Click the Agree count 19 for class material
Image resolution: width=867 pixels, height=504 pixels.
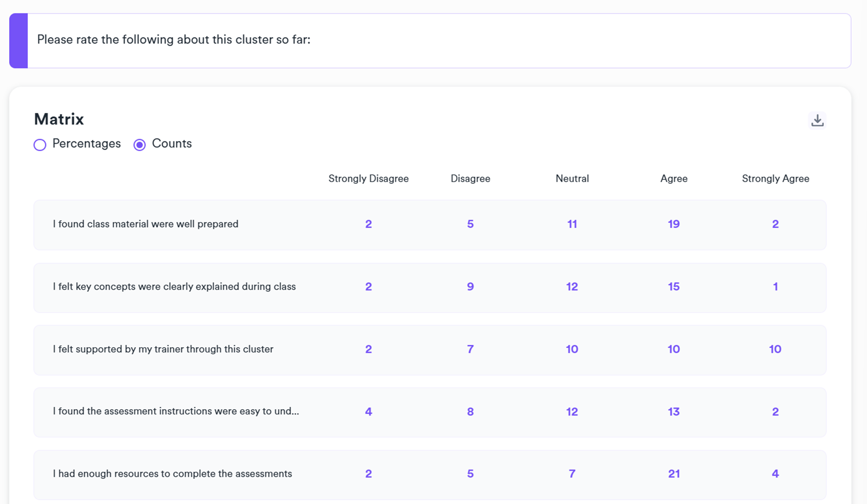[x=674, y=224]
